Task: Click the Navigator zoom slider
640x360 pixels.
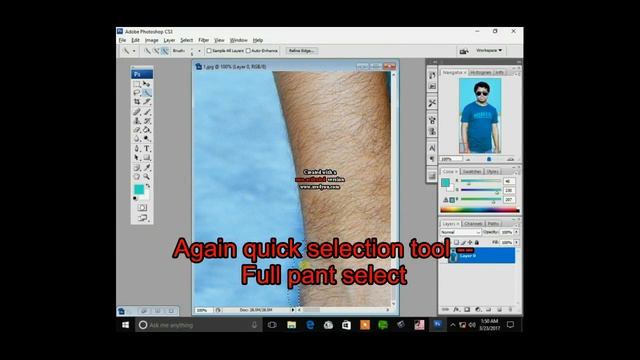Action: [x=489, y=159]
